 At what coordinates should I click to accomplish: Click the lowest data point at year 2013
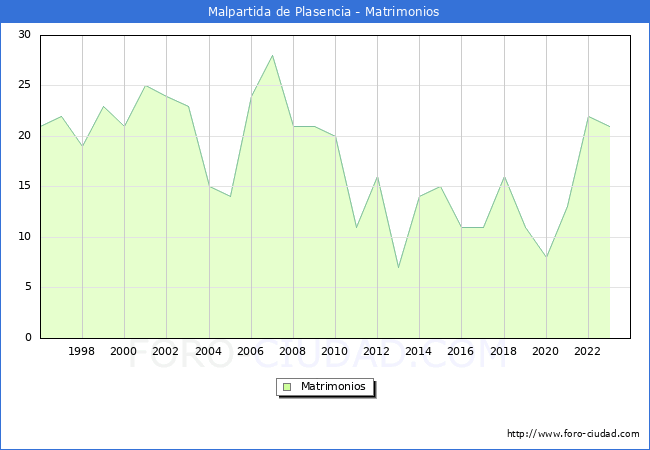pos(398,267)
